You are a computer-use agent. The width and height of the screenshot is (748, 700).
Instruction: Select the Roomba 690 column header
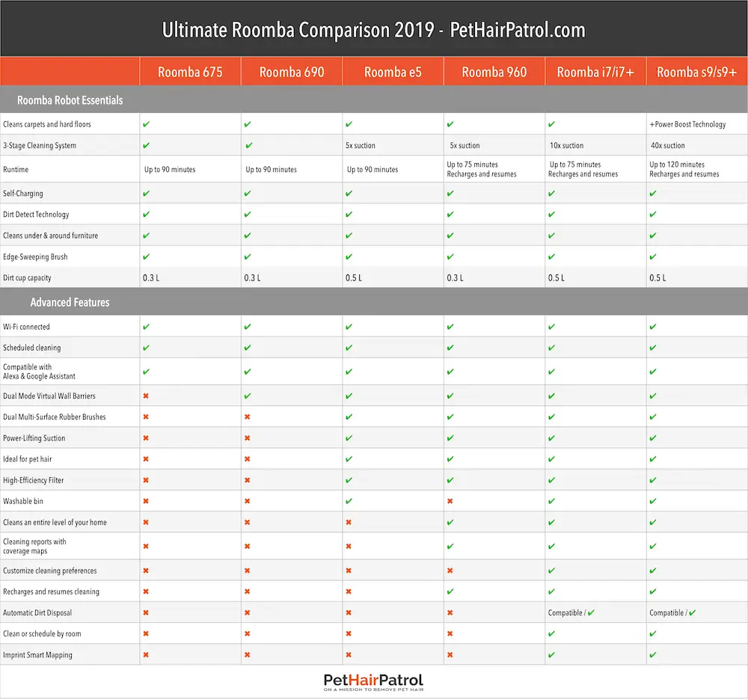(292, 72)
